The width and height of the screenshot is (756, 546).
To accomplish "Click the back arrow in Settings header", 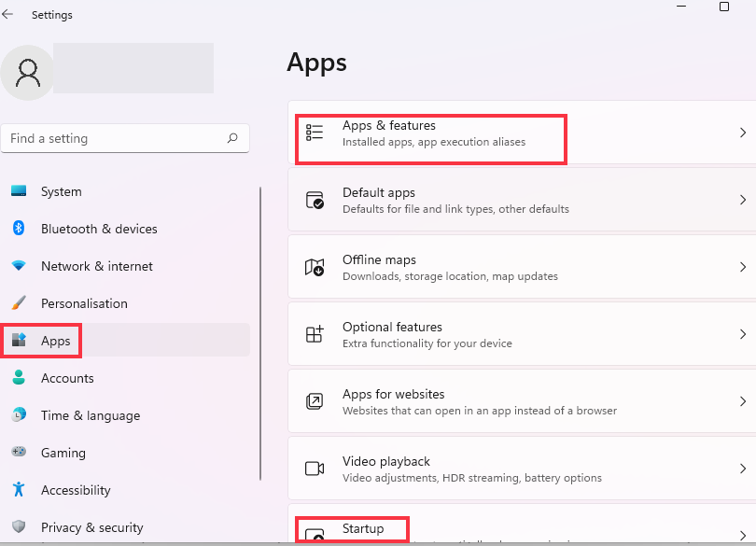I will click(8, 15).
